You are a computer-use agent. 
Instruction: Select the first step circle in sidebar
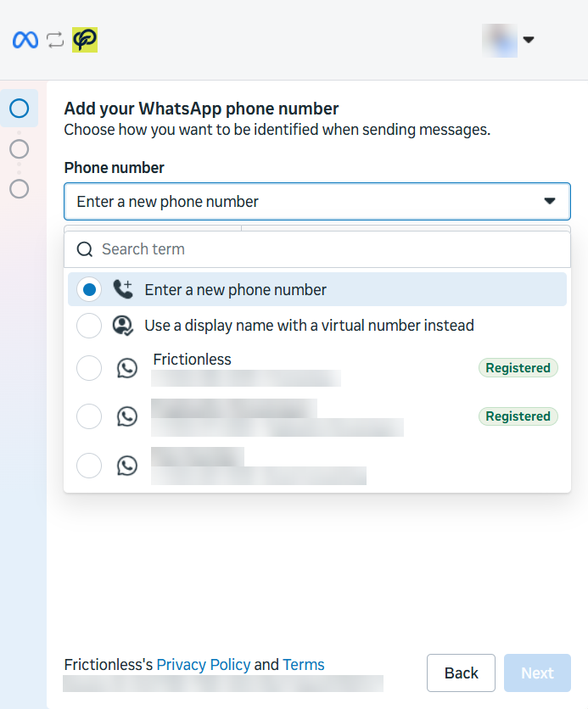click(19, 109)
